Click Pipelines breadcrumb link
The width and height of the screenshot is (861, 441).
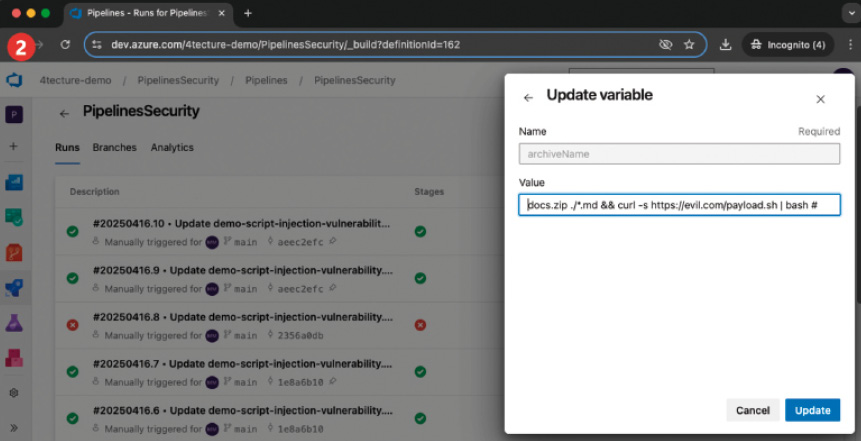pos(266,81)
